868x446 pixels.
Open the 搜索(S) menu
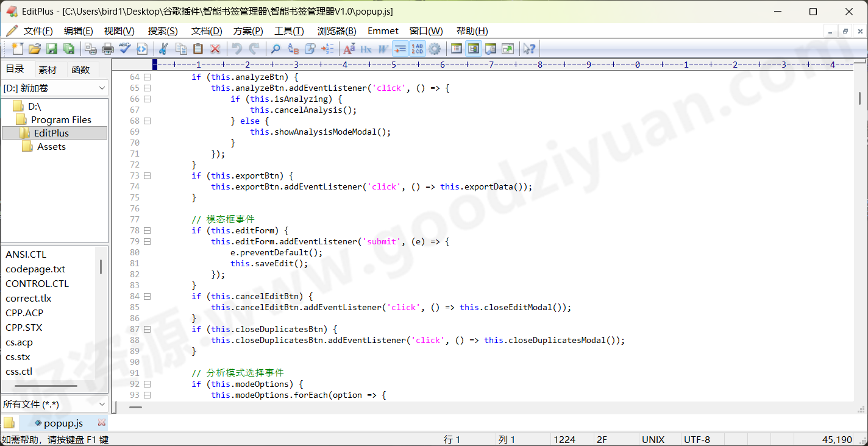pos(162,30)
